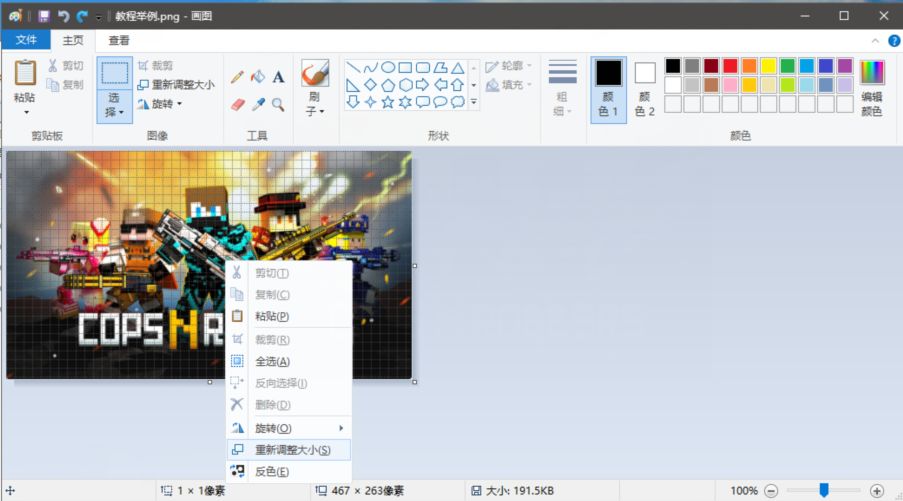Click the 剪切 cut button in ribbon
The image size is (903, 501).
(66, 66)
